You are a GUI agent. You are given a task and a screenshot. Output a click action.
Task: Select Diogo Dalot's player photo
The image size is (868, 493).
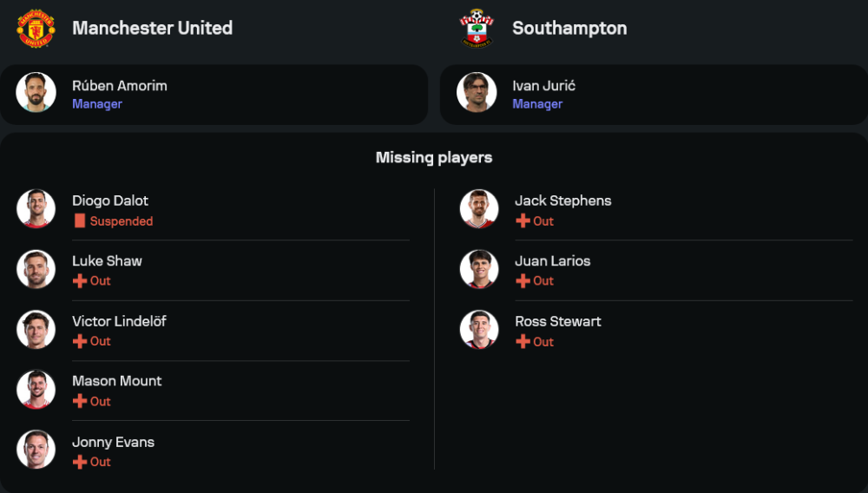click(x=36, y=209)
